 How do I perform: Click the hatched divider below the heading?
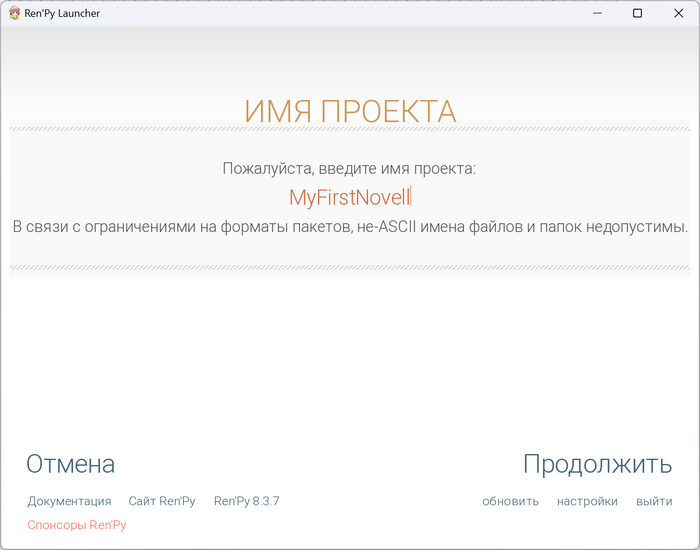click(350, 129)
